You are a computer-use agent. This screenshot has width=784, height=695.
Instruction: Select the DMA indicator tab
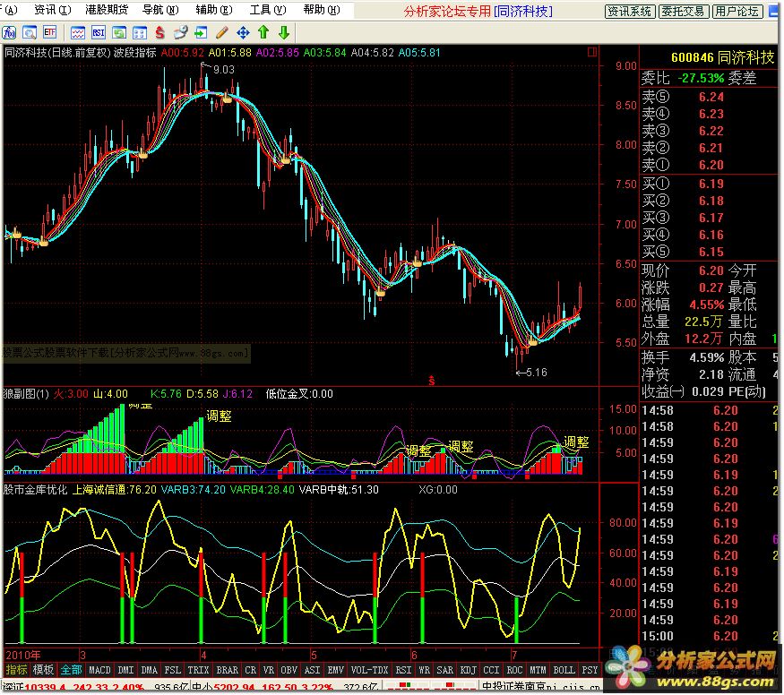coord(149,670)
